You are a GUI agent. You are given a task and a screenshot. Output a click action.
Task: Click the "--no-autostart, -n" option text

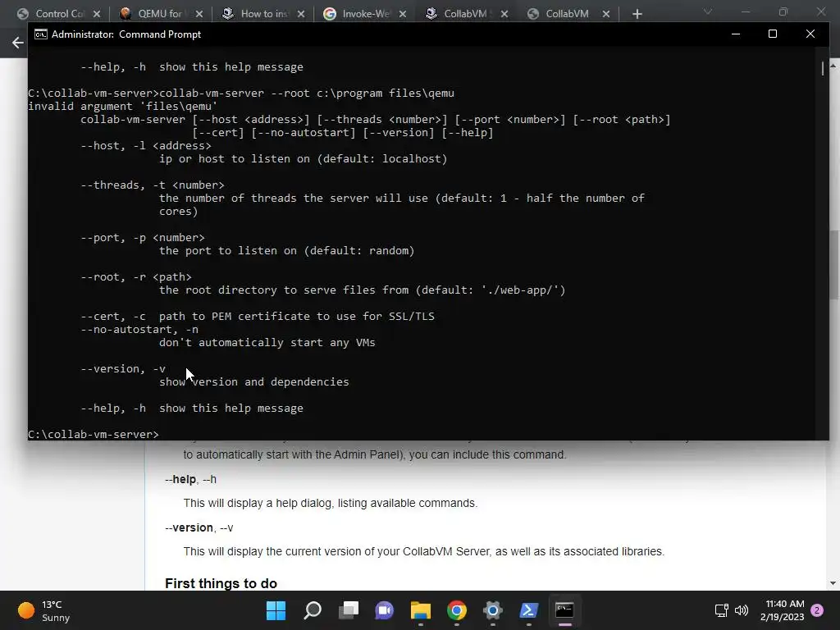[139, 330]
